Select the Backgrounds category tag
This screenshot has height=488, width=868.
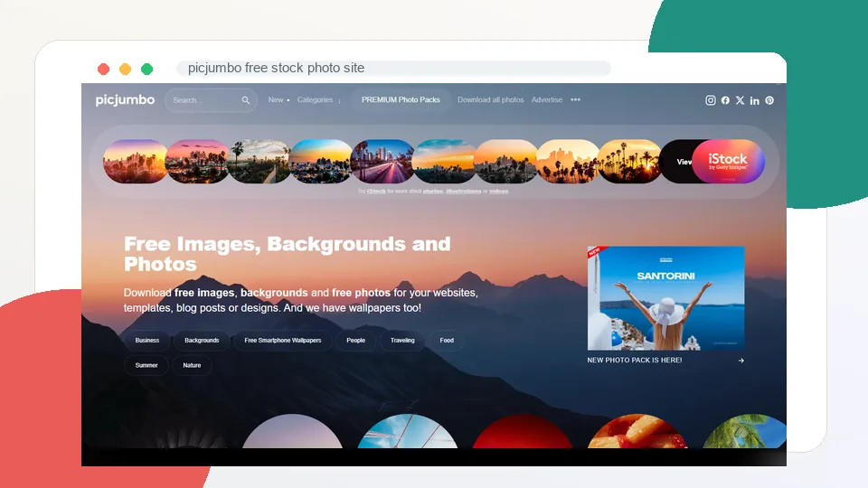202,341
